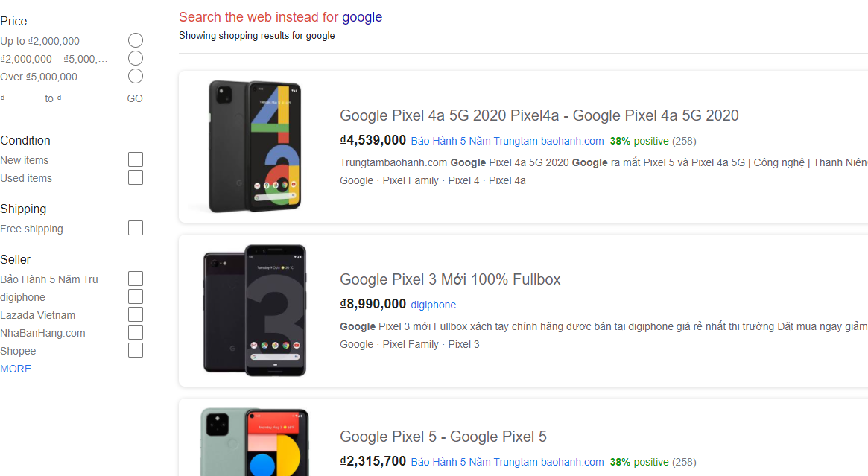Select the 'Up to ₫2,000,000' price radio button
Viewport: 868px width, 476px height.
pos(135,39)
